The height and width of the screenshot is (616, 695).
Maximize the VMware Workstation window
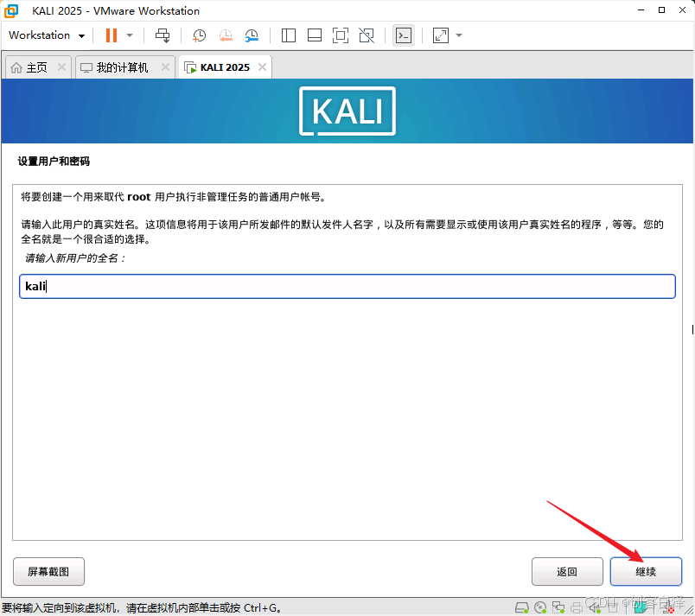pyautogui.click(x=662, y=10)
